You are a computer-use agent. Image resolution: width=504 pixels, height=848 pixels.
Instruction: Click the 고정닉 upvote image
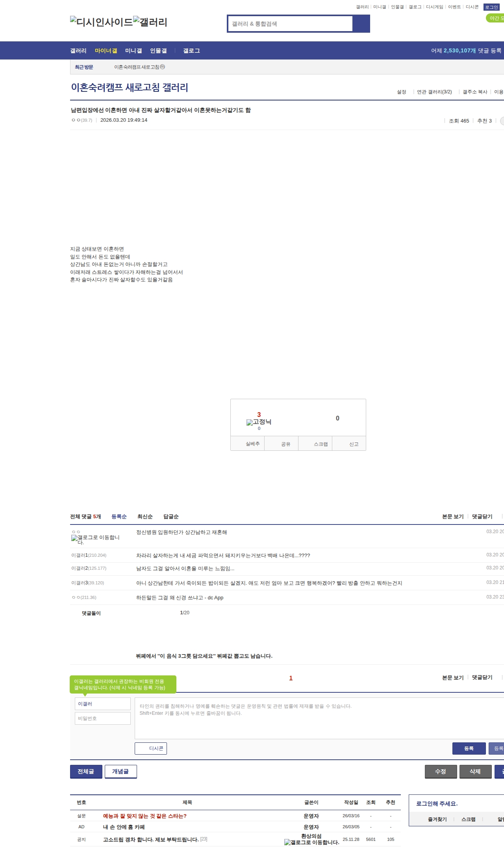pos(259,422)
